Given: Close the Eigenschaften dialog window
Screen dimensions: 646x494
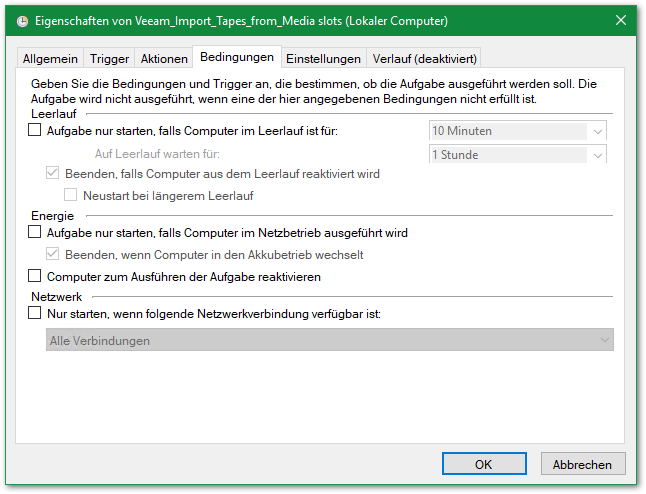Looking at the screenshot, I should 620,20.
